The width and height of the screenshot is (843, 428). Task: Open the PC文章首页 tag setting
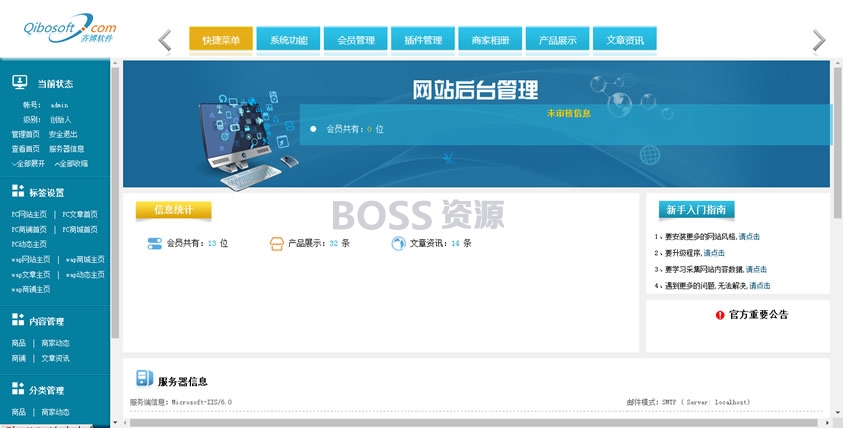tap(80, 214)
